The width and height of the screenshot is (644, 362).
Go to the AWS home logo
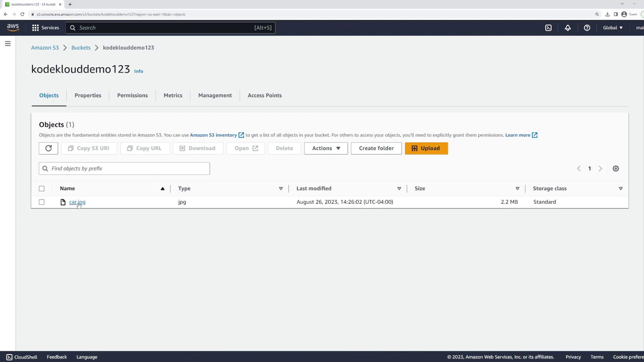tap(13, 27)
